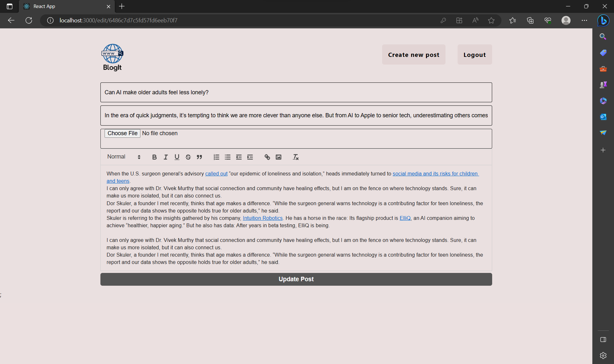Insert a bulleted list

[x=228, y=157]
